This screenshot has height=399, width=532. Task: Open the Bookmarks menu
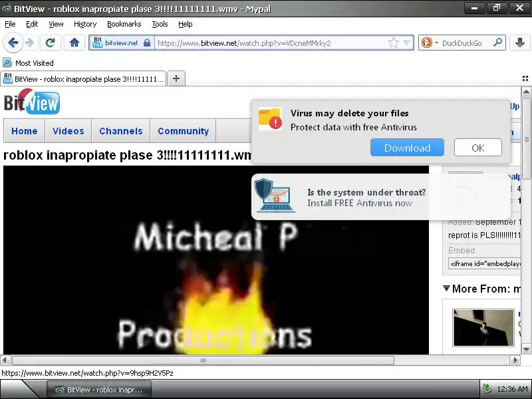(x=124, y=24)
